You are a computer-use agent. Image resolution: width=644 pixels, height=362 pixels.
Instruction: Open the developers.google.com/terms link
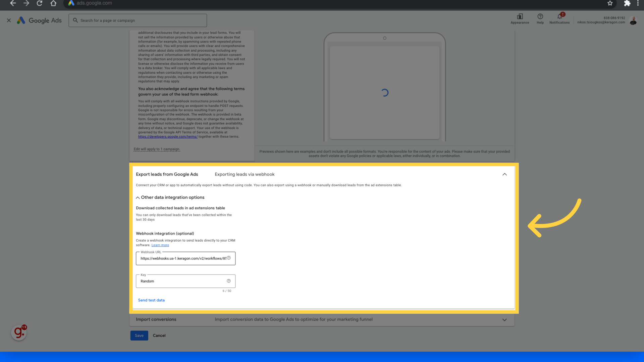pos(168,137)
